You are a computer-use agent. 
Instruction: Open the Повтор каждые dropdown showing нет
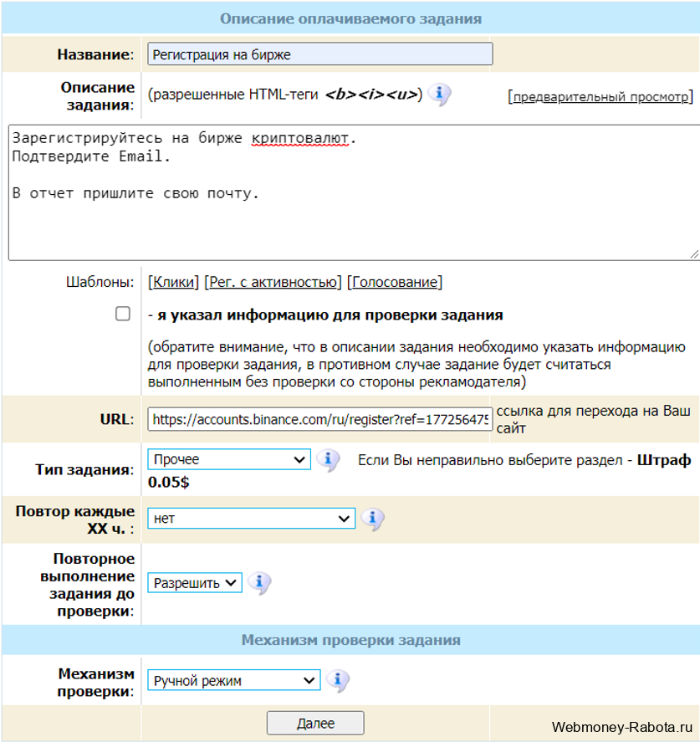pos(251,519)
